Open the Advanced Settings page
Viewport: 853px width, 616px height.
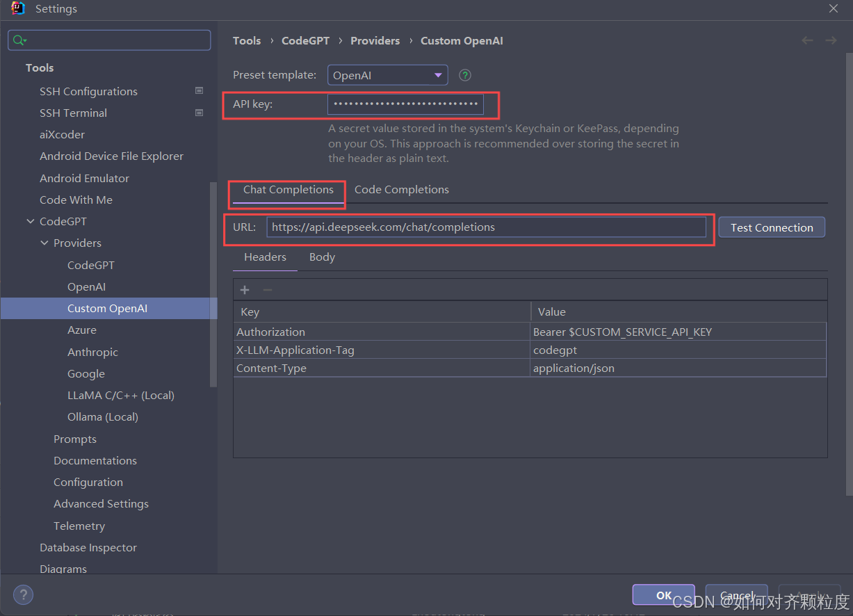(101, 503)
